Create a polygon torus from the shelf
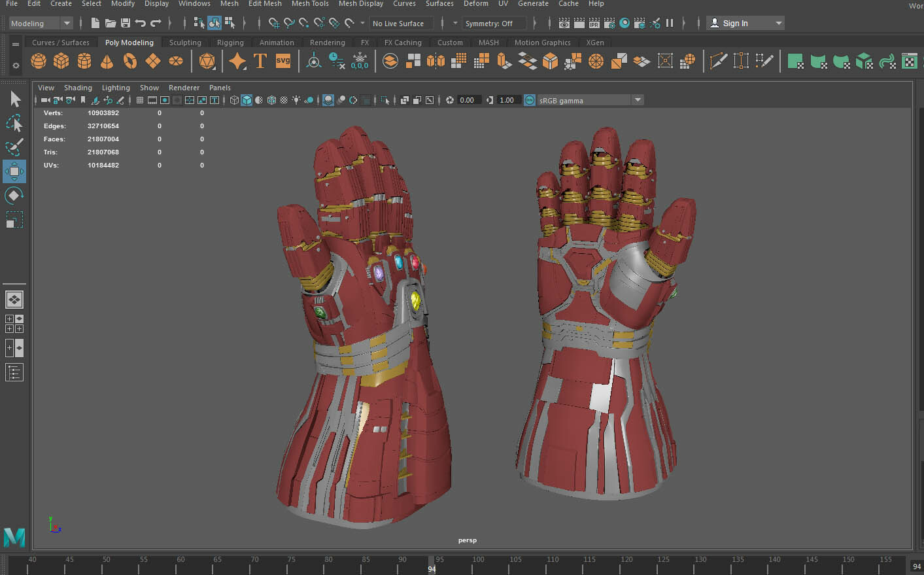The image size is (924, 575). [129, 60]
